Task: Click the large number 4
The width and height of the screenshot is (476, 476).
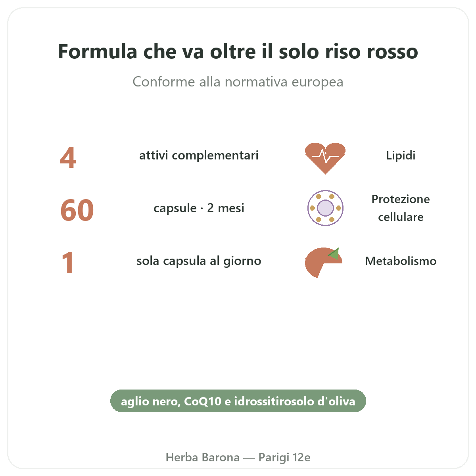Action: tap(68, 158)
